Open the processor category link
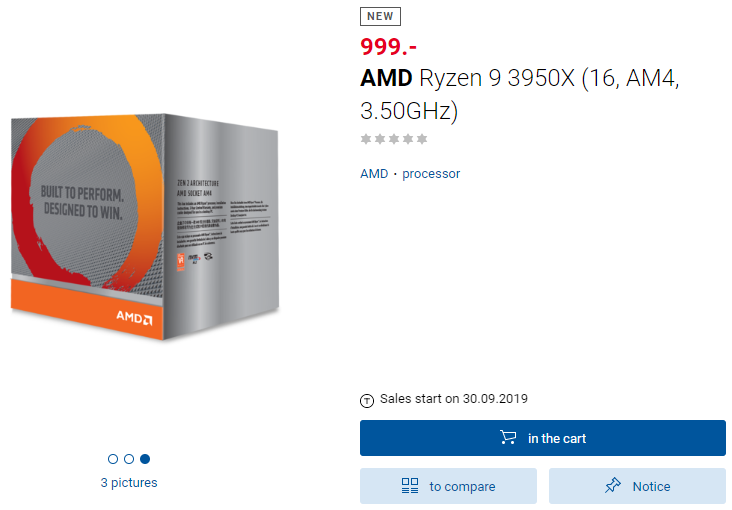The width and height of the screenshot is (732, 510). (x=431, y=174)
